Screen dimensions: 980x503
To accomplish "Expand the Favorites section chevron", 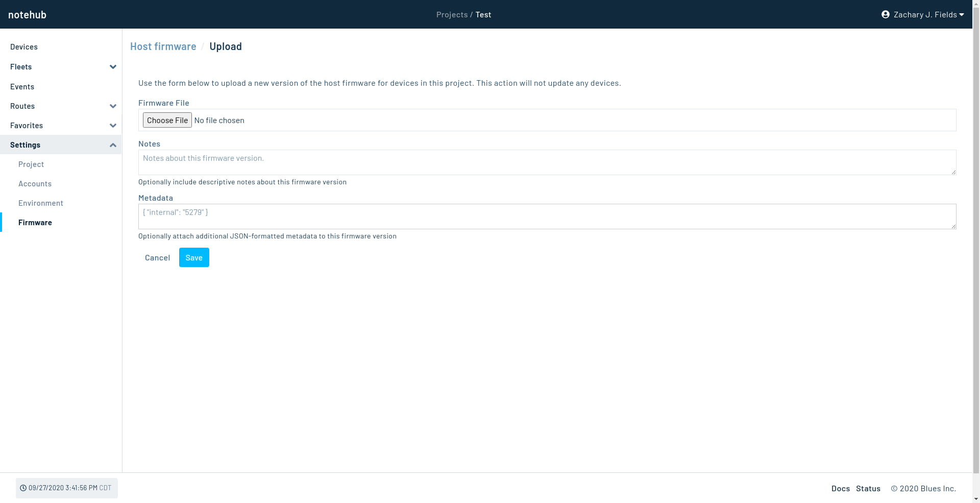I will [113, 125].
